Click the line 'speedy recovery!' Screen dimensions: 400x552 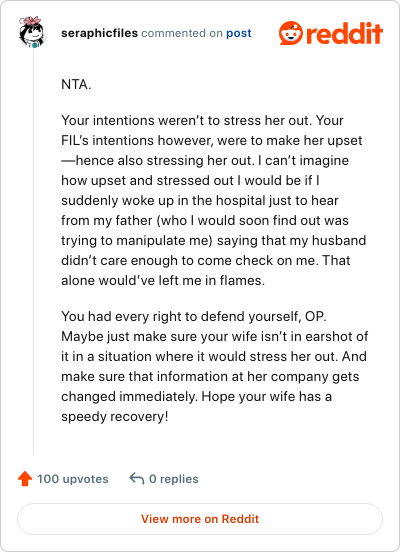tap(115, 416)
